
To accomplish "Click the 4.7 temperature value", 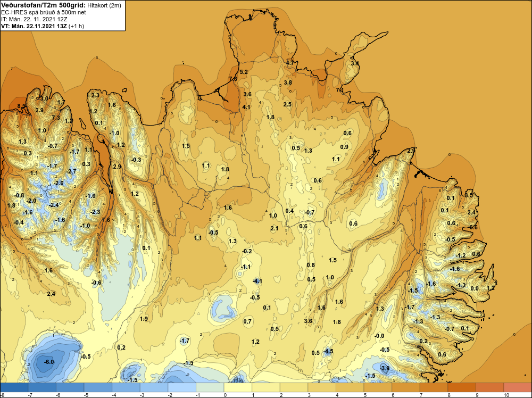I will 290,63.
